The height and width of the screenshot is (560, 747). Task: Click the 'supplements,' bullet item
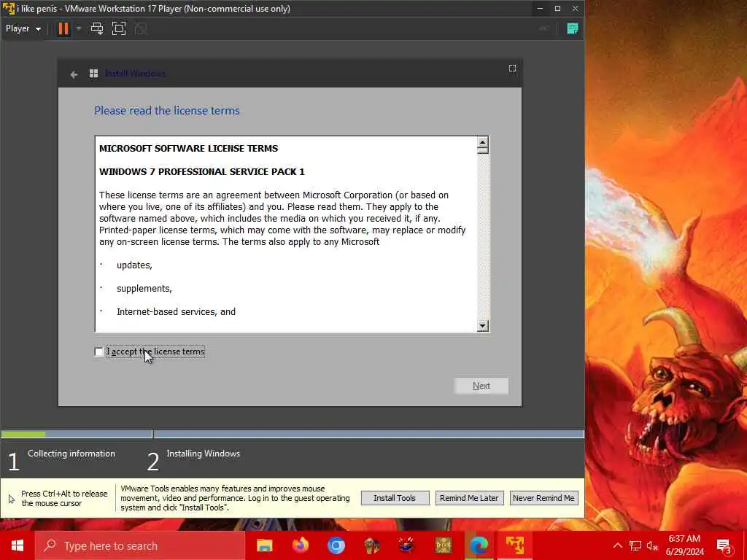point(144,289)
